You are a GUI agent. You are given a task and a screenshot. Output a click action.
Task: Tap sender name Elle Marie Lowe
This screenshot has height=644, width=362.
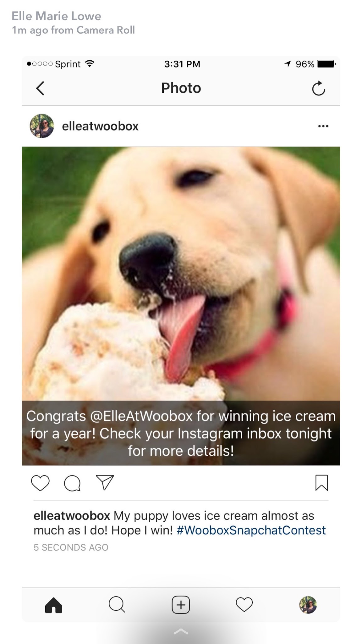pos(57,16)
